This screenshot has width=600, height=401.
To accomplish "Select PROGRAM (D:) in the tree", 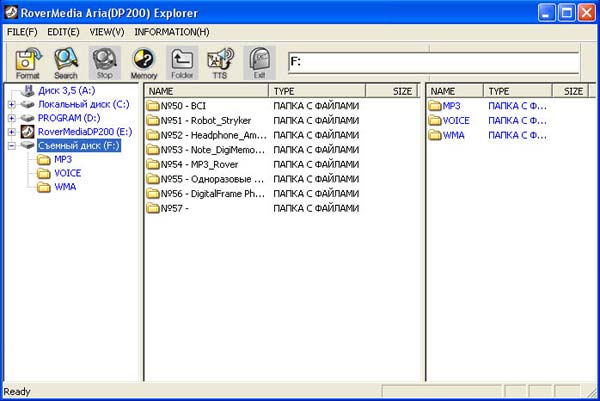I will pos(69,118).
